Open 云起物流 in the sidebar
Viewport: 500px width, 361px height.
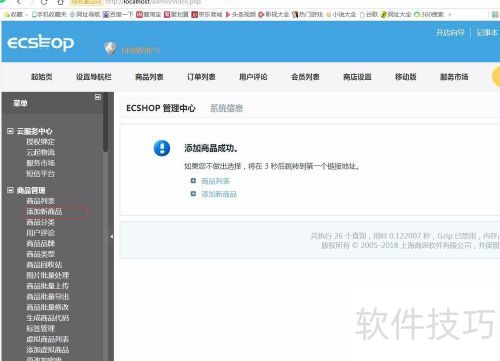click(40, 153)
